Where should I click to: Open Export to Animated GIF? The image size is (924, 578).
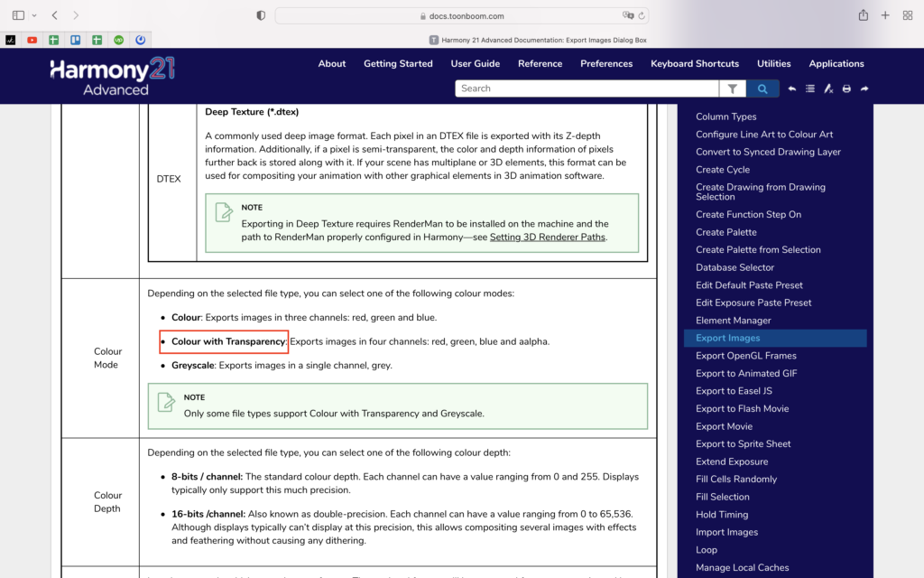pyautogui.click(x=746, y=373)
